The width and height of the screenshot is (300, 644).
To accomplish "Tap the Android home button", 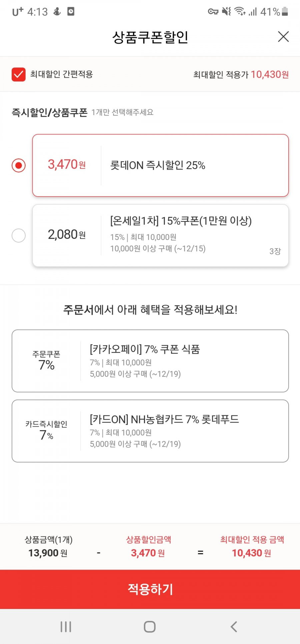I will (x=150, y=627).
